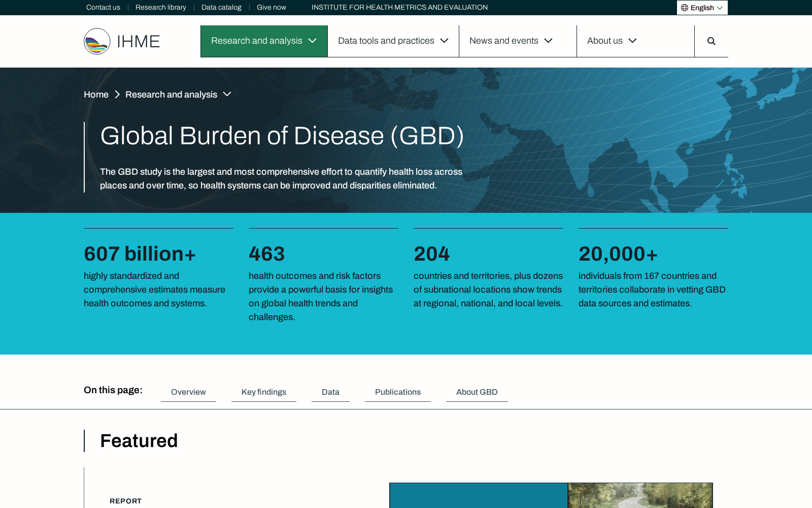This screenshot has width=812, height=508.
Task: Open the search magnifier icon
Action: click(711, 41)
